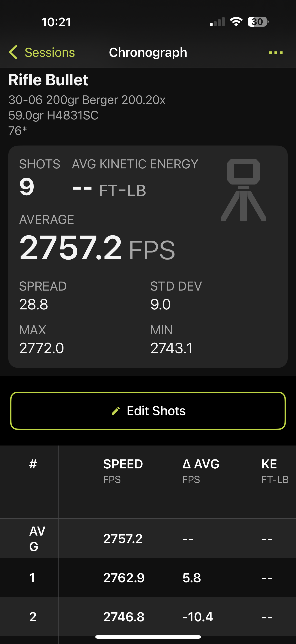Select shot 2 row with 2746.8

pos(148,617)
